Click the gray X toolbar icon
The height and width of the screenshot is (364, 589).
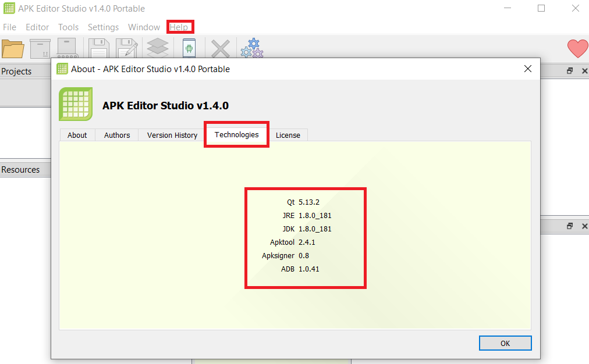pos(221,49)
